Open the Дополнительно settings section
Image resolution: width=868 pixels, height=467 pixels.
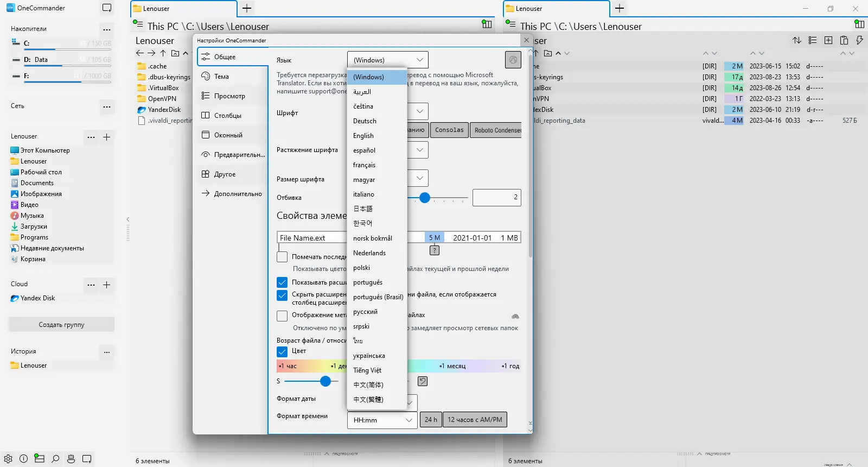232,194
